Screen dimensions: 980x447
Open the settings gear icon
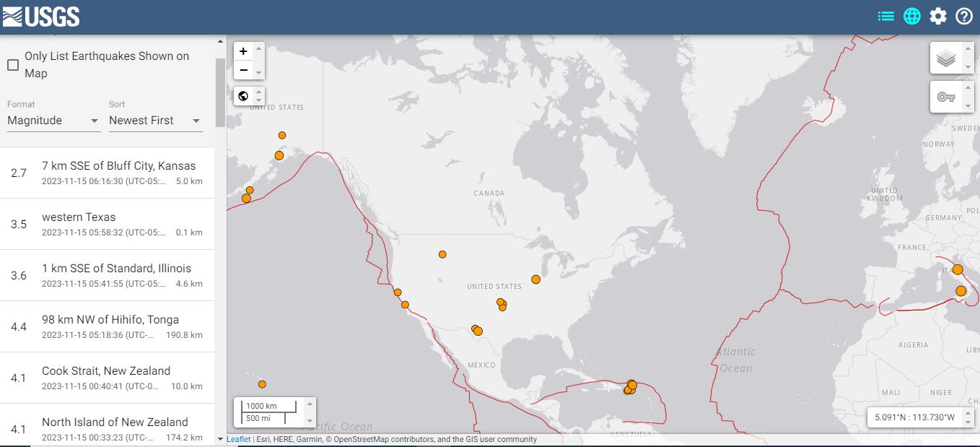(938, 17)
